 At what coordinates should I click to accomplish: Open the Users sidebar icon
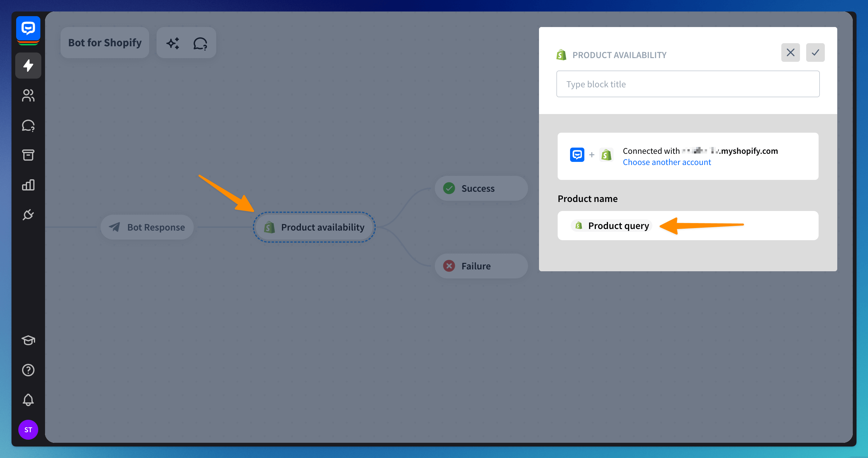click(28, 95)
